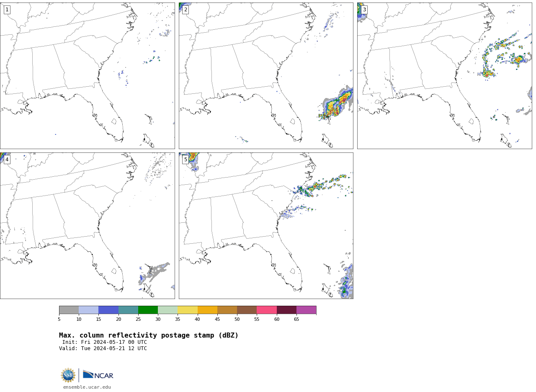Click the panel number label 2
The height and width of the screenshot is (392, 536).
click(x=186, y=10)
